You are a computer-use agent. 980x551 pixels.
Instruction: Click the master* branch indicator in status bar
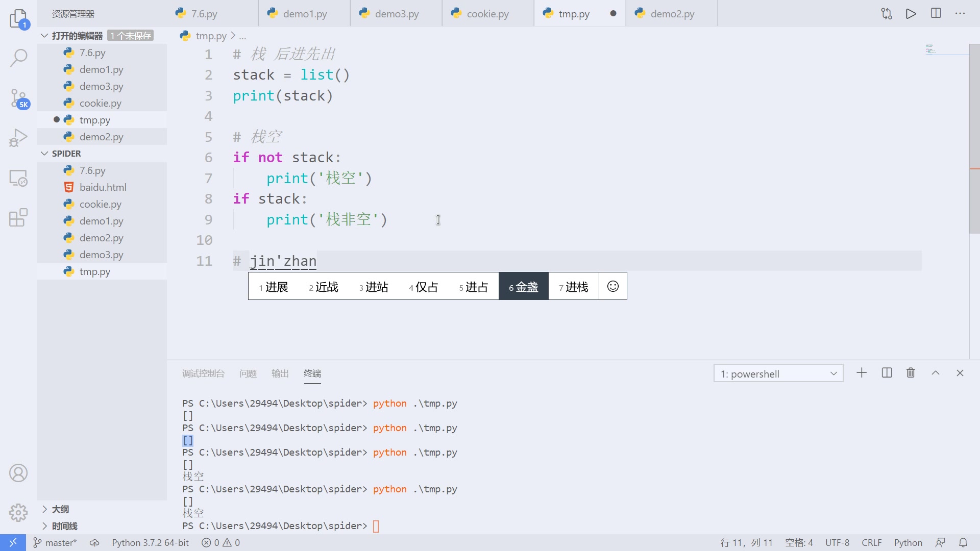coord(55,542)
